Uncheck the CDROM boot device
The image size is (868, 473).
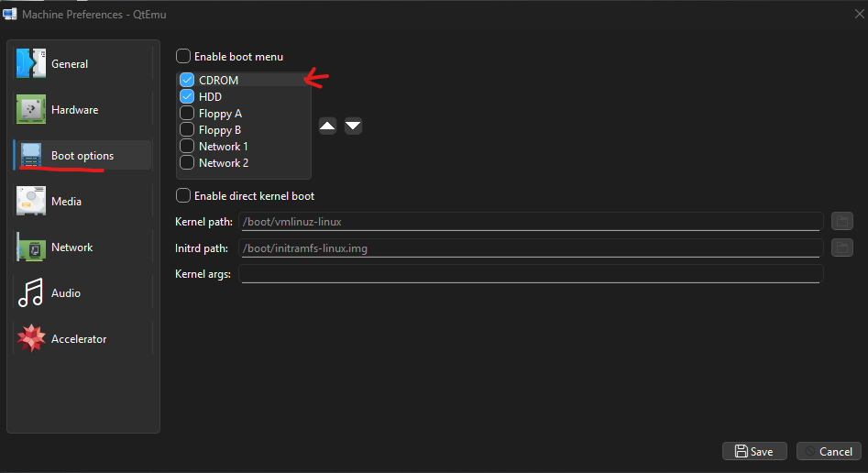187,80
